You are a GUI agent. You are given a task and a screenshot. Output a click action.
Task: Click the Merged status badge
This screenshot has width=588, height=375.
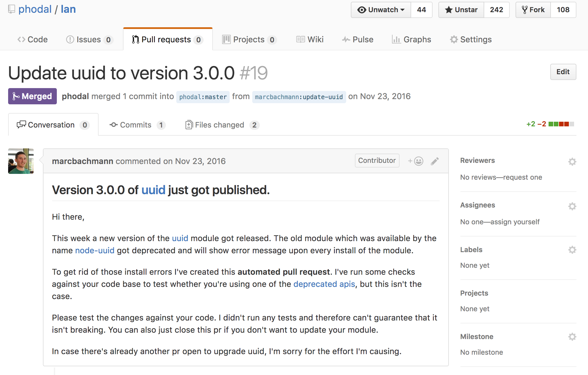(x=32, y=96)
